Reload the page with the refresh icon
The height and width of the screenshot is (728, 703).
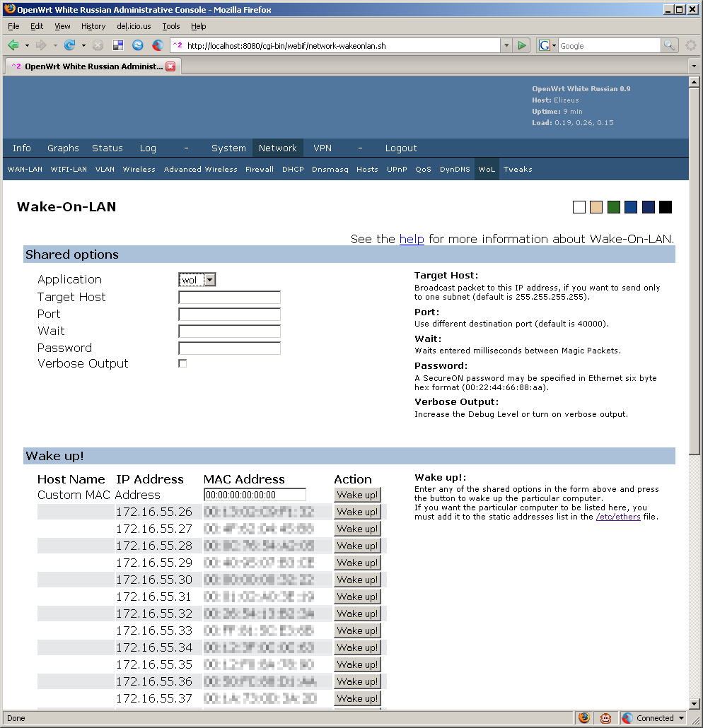[x=69, y=45]
